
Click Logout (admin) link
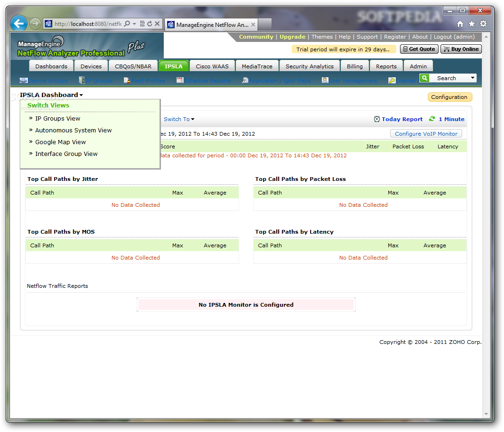[x=454, y=37]
